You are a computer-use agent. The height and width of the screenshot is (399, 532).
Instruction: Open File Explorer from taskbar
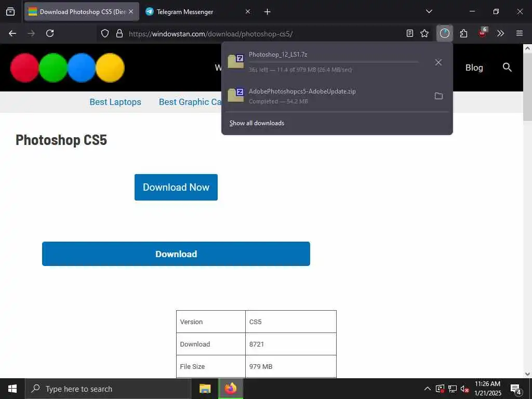(x=205, y=389)
